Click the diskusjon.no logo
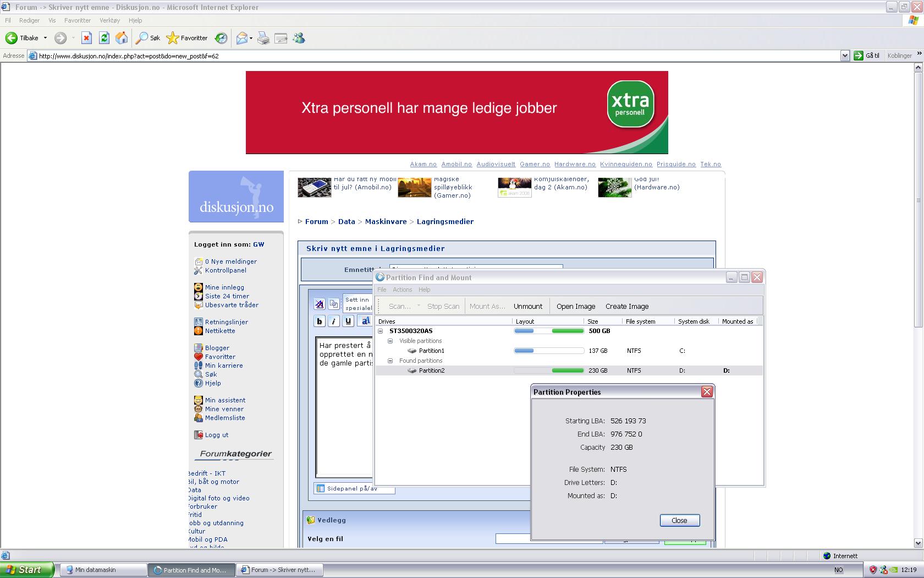The image size is (924, 578). [x=236, y=197]
